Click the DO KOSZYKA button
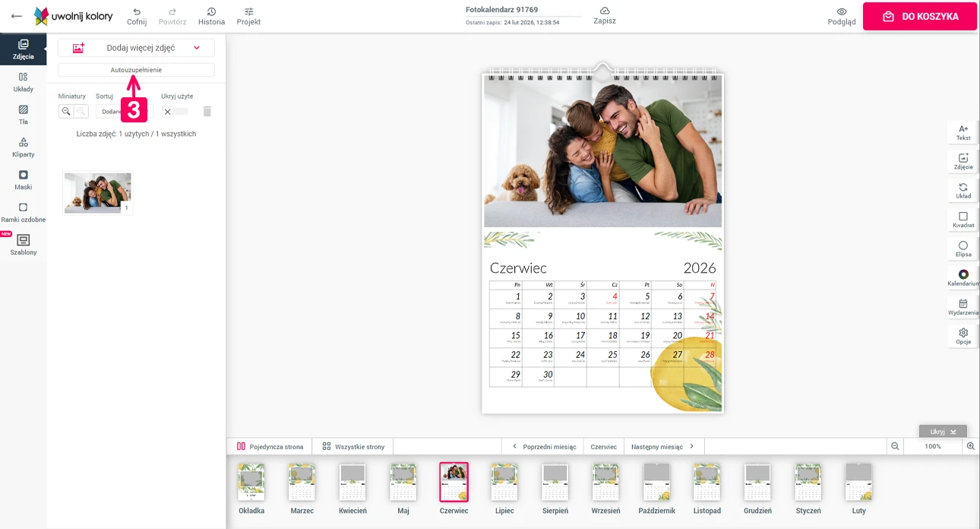 pos(919,16)
